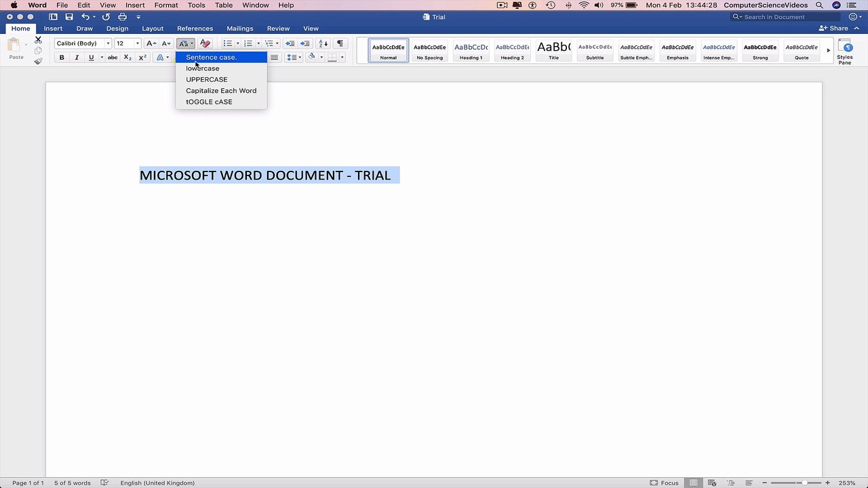Click the Decrease Indent icon

click(x=290, y=43)
